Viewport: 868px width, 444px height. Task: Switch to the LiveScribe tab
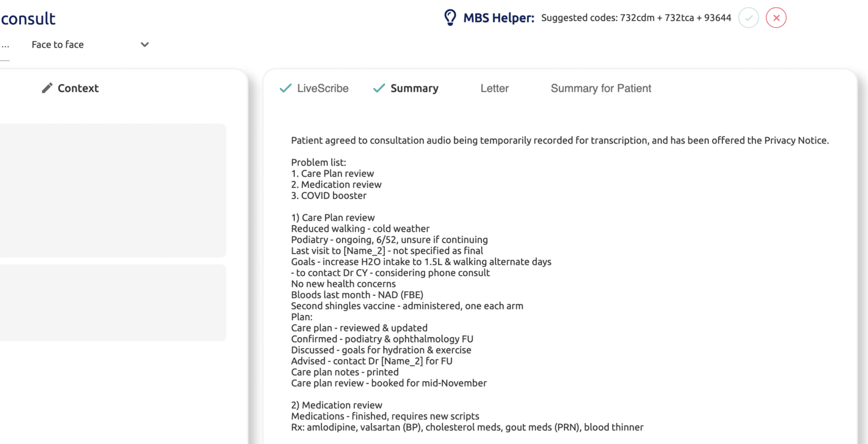(323, 88)
